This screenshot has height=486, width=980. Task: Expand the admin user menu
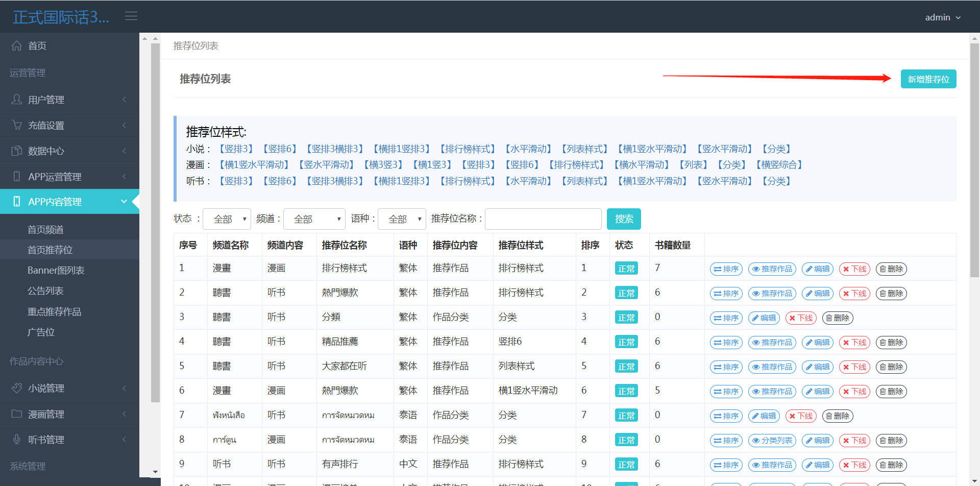942,17
